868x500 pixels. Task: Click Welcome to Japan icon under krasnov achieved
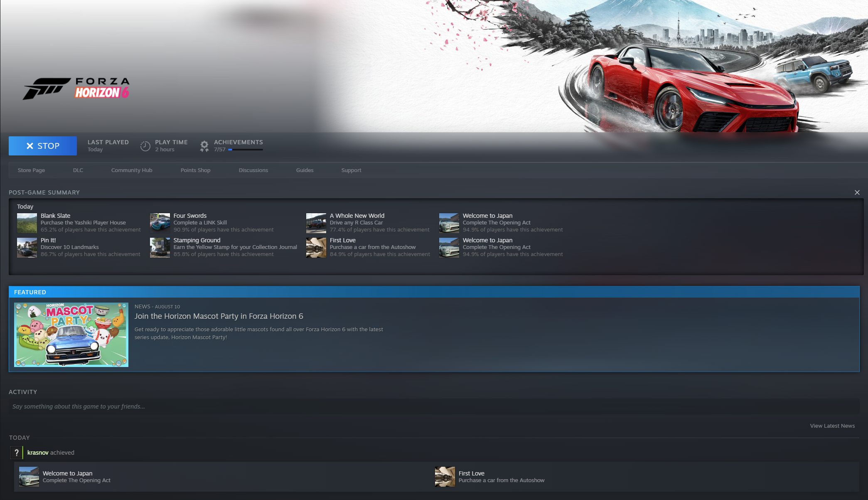pyautogui.click(x=29, y=477)
